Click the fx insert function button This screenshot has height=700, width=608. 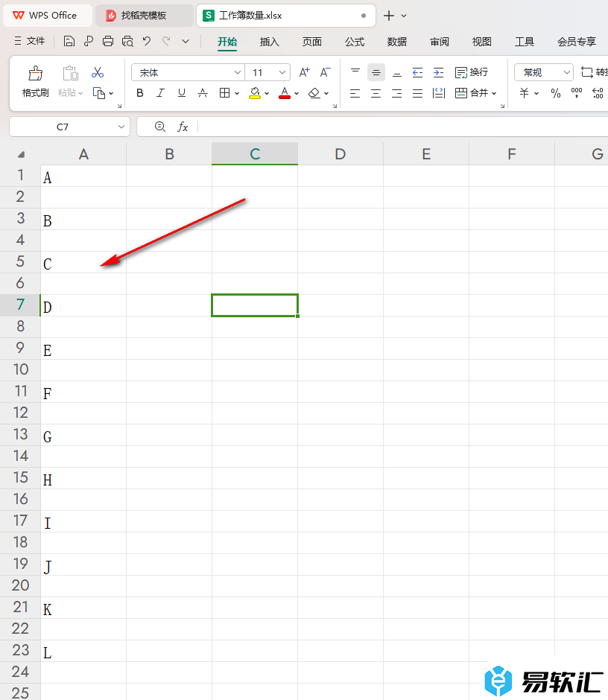(x=183, y=127)
